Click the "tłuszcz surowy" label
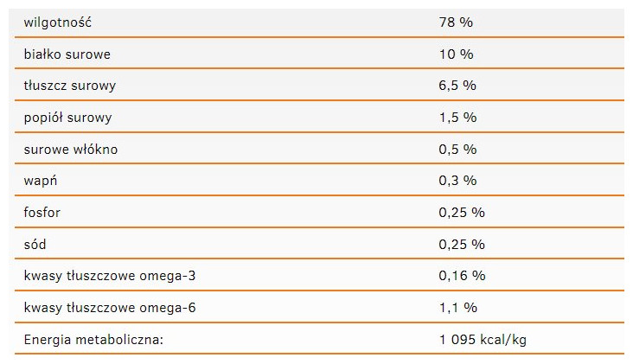 point(70,86)
